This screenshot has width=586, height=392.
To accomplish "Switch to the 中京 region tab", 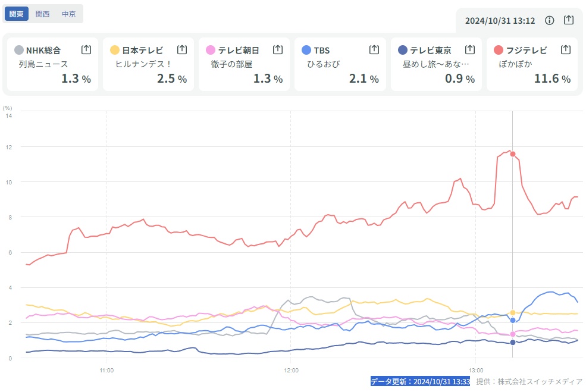I will (69, 14).
